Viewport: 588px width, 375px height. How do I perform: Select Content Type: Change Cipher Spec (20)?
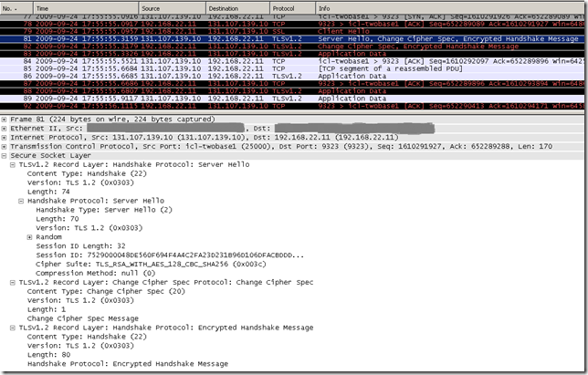[106, 291]
